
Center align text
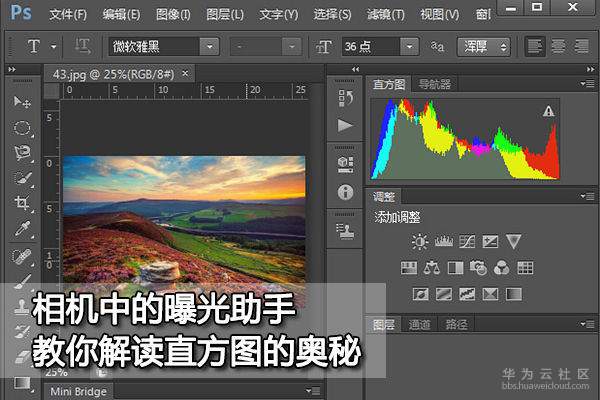click(x=558, y=47)
